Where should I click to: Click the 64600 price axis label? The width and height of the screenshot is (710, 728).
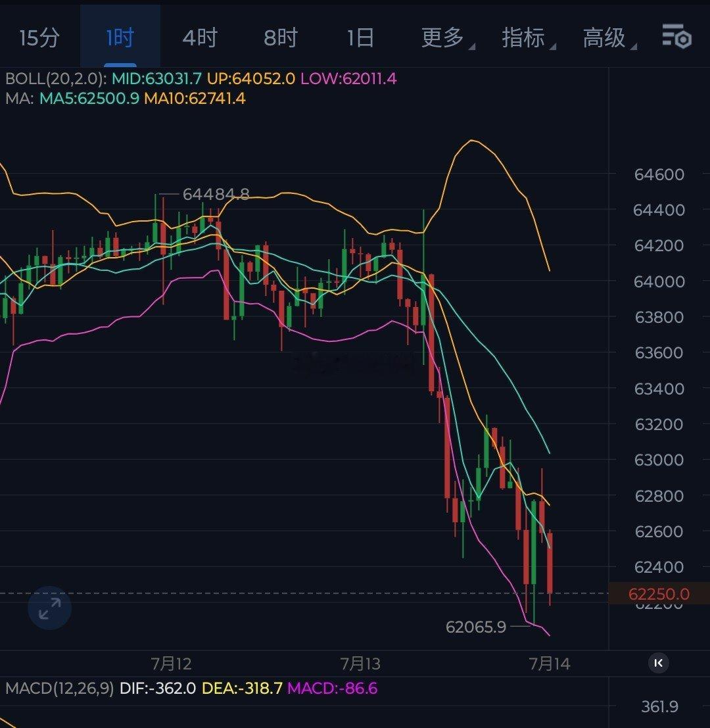[x=659, y=174]
